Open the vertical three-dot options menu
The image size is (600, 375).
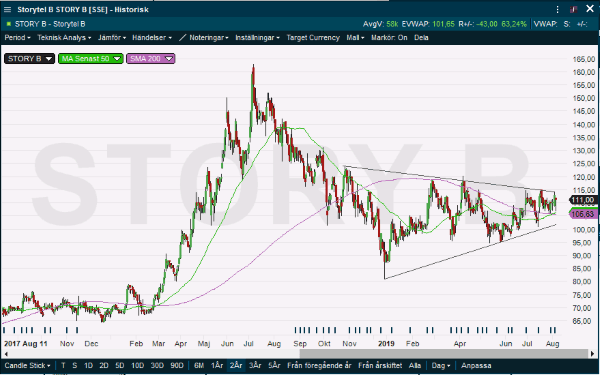558,9
